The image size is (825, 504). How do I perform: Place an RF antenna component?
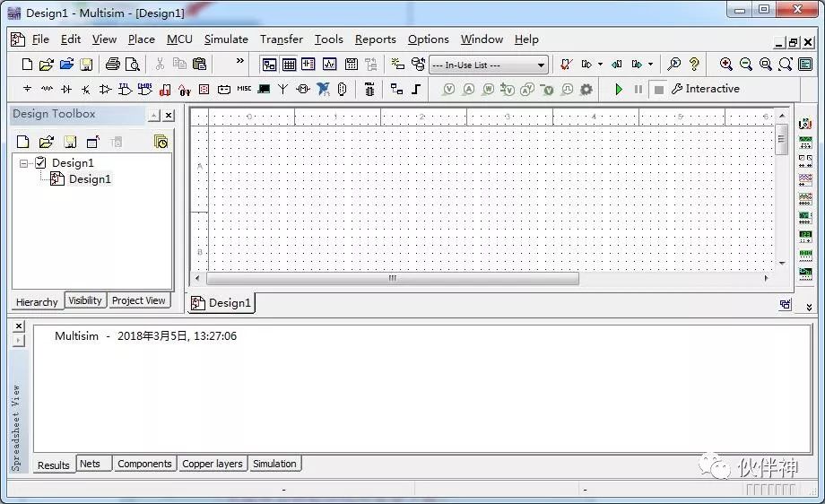283,90
